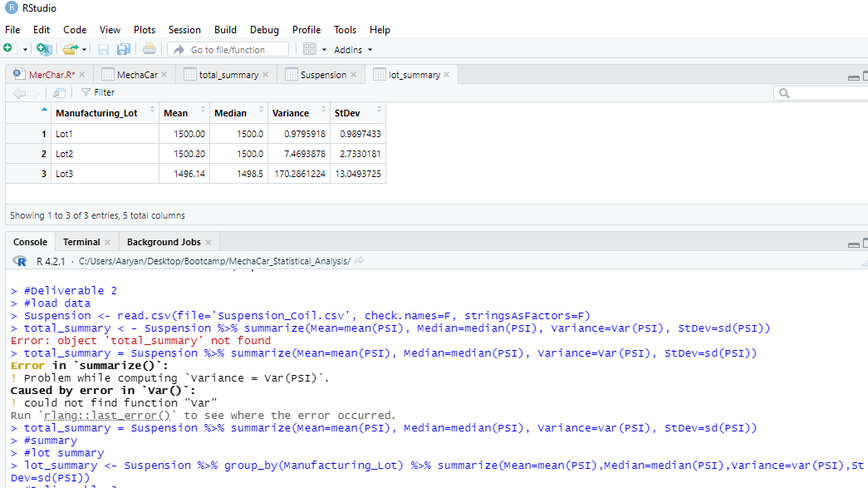868x488 pixels.
Task: Click the Save All documents icon
Action: [x=123, y=49]
